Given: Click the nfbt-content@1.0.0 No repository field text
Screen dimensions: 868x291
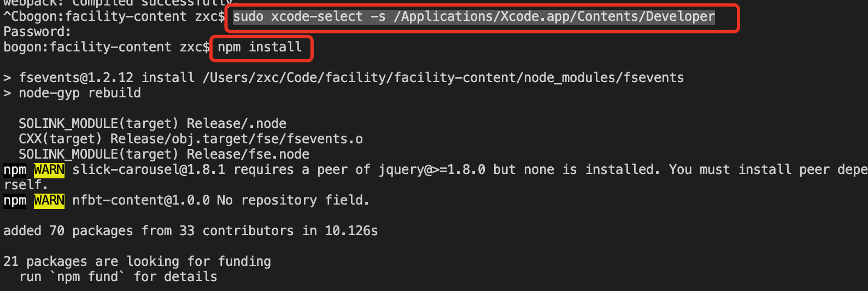Looking at the screenshot, I should (x=221, y=201).
